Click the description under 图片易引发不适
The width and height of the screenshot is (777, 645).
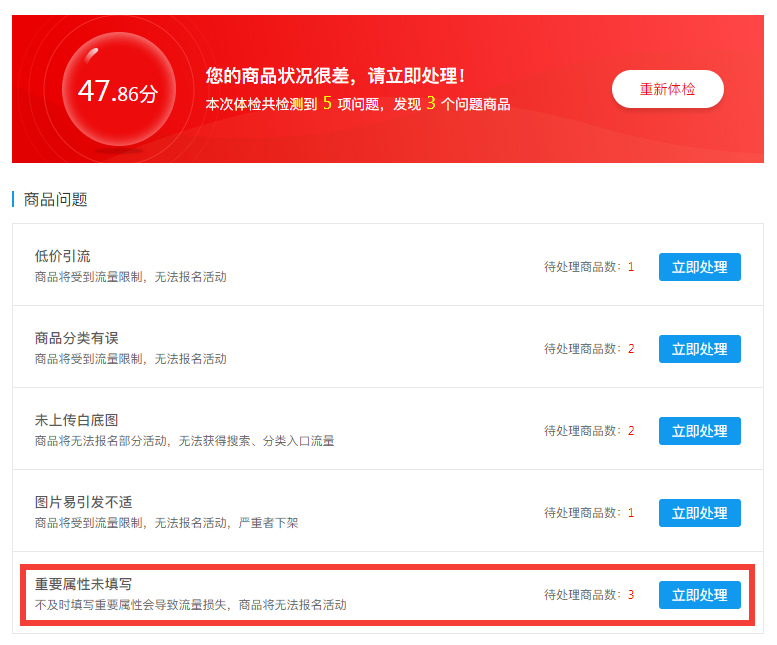[166, 523]
